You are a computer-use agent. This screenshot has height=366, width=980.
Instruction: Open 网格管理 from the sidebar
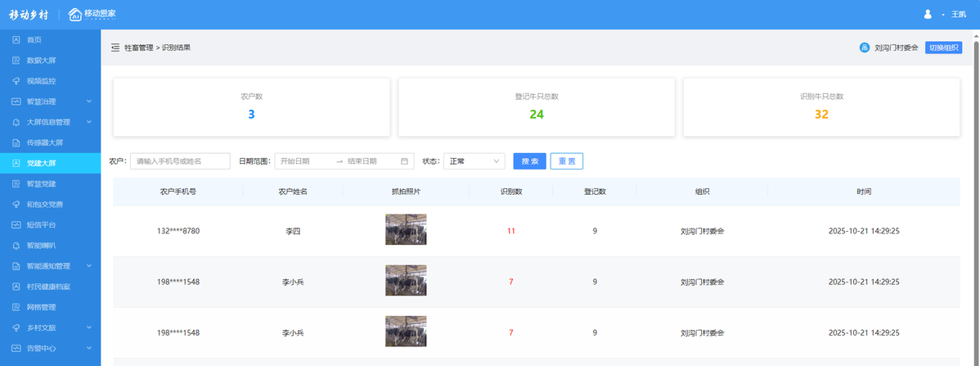pos(41,307)
